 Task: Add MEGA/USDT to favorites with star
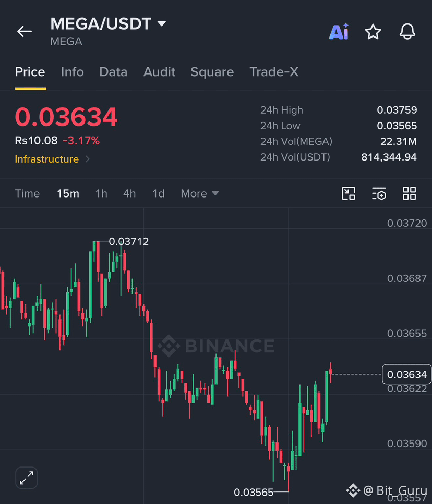coord(373,31)
